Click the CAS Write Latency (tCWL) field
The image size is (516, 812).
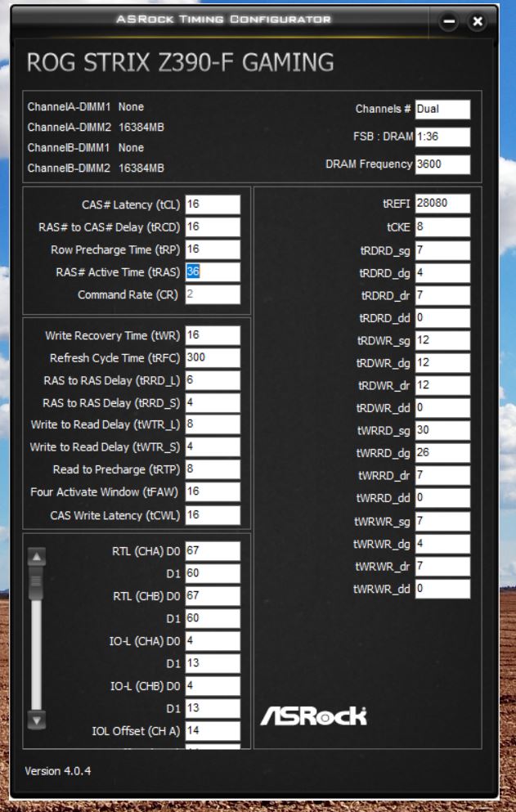213,514
